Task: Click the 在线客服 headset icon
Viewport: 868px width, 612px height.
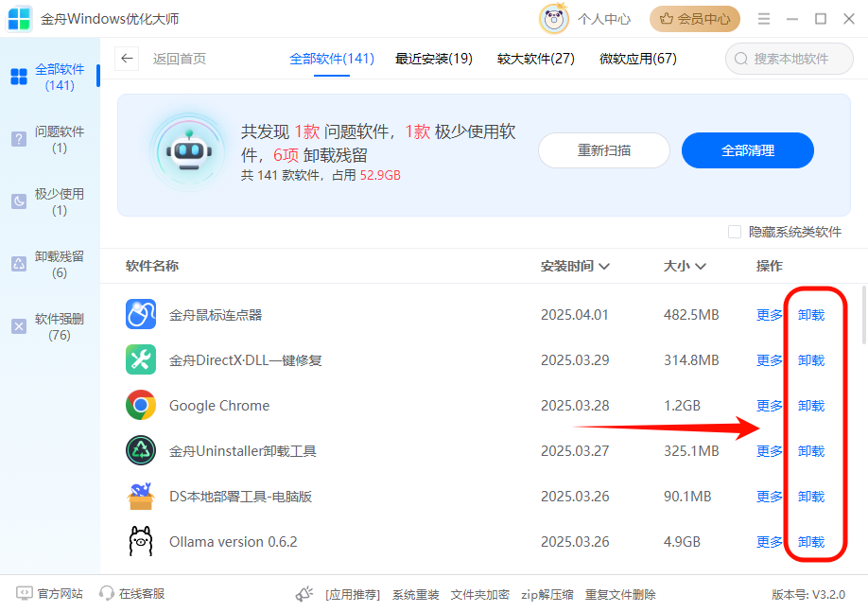Action: pos(106,594)
